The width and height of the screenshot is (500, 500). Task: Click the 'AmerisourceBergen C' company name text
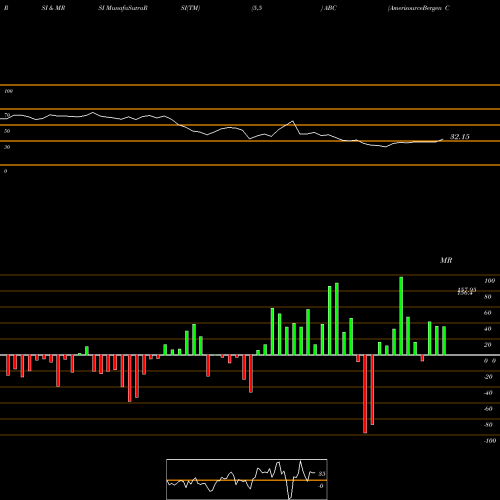419,8
